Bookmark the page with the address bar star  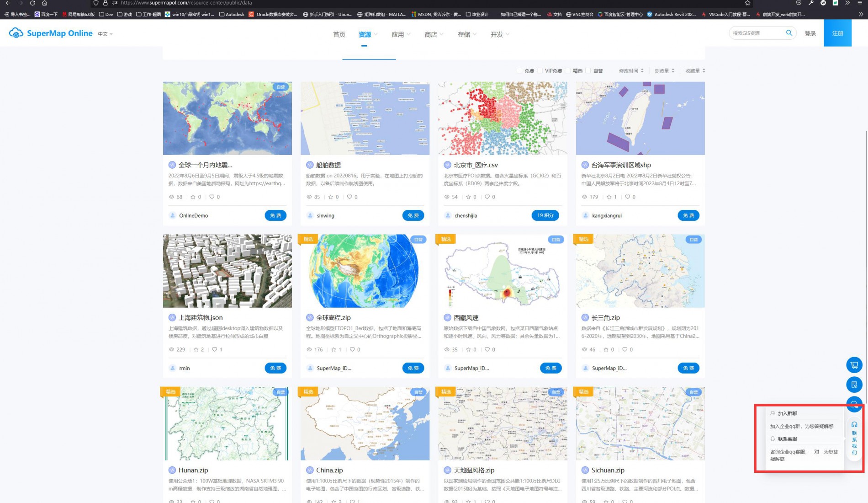[x=747, y=3]
